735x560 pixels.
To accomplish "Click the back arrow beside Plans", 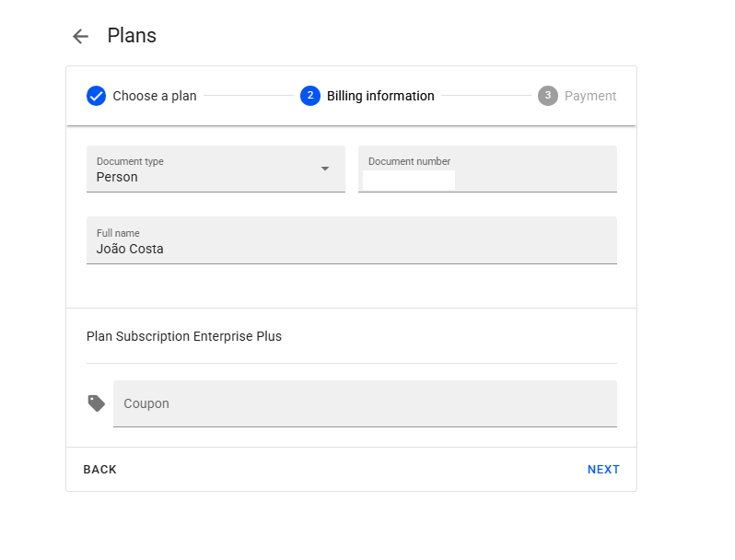I will pos(80,36).
